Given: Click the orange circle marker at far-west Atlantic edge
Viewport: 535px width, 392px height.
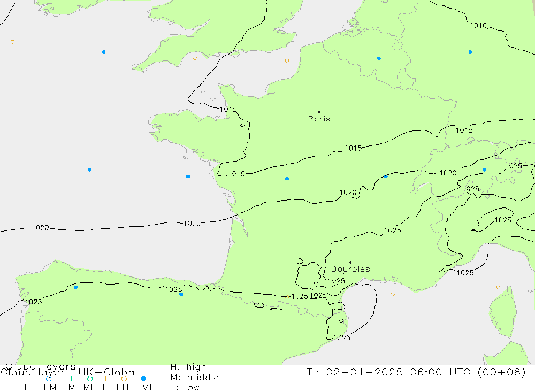Looking at the screenshot, I should pyautogui.click(x=13, y=42).
